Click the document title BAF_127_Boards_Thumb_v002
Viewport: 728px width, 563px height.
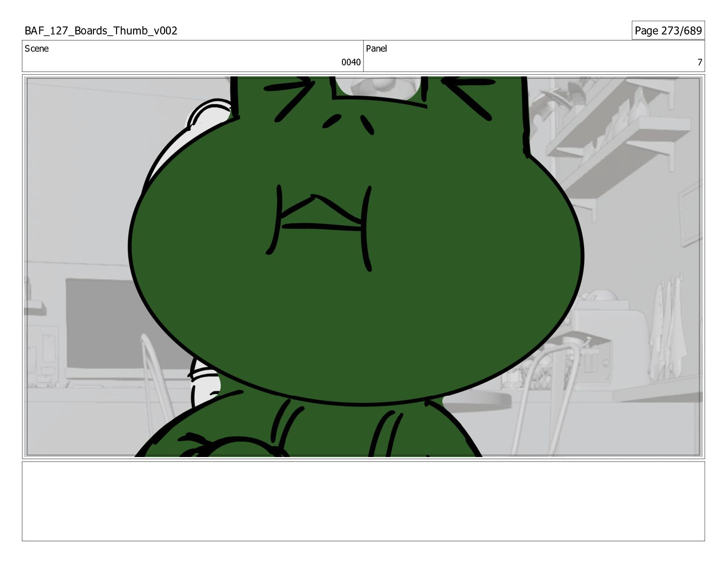pyautogui.click(x=101, y=31)
